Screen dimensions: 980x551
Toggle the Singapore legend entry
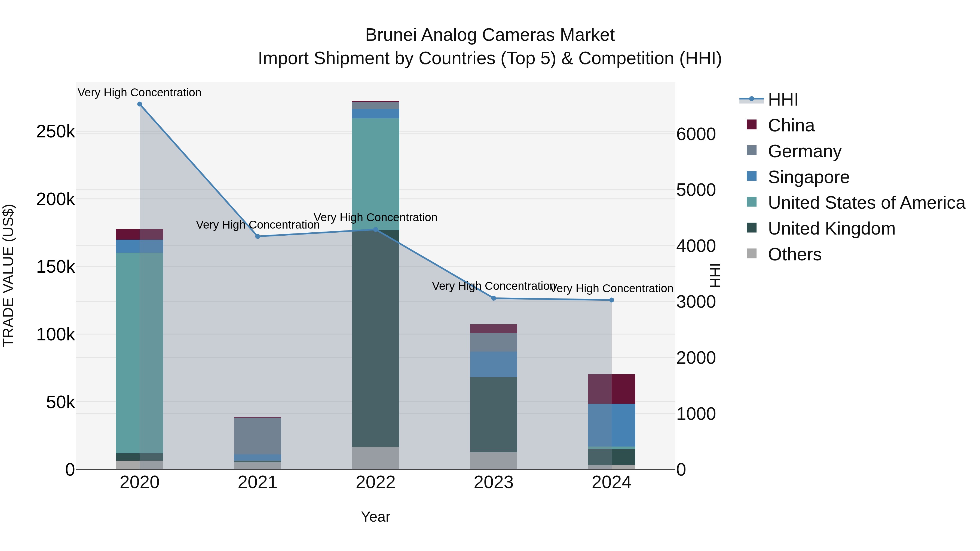798,177
